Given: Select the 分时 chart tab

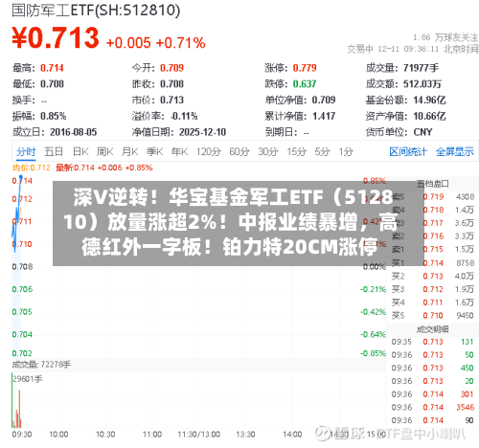Looking at the screenshot, I should click(26, 151).
